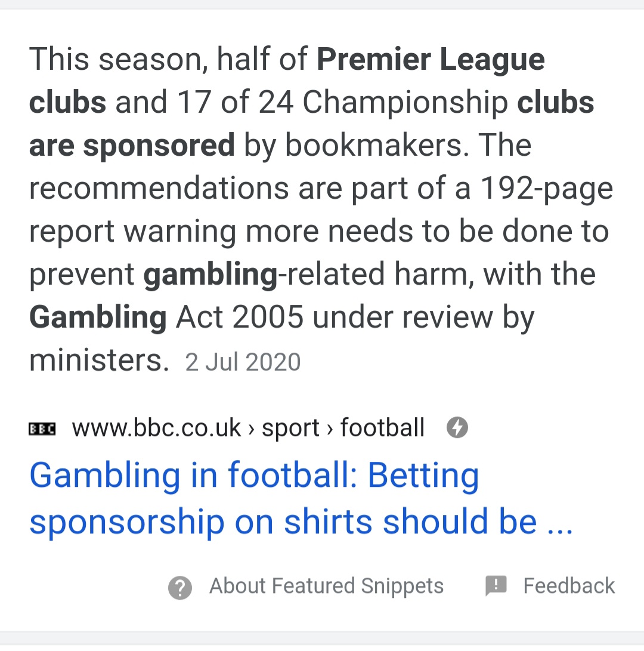Screen dimensions: 644x651
Task: Click the 2 Jul 2020 date
Action: 243,362
